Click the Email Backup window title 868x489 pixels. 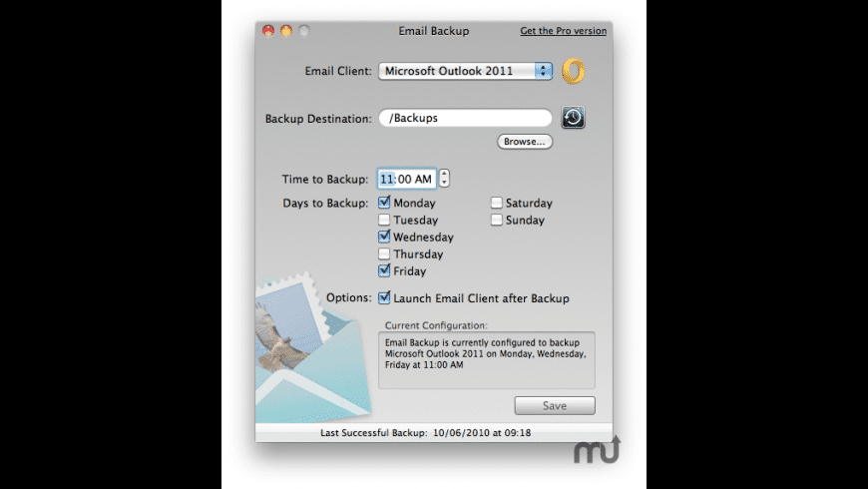click(x=433, y=31)
